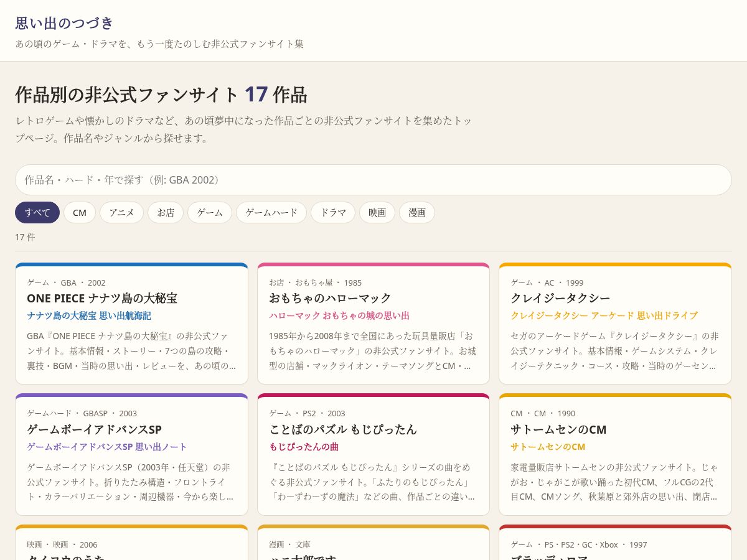
Task: Open クレイジータクシー card title
Action: [x=560, y=298]
